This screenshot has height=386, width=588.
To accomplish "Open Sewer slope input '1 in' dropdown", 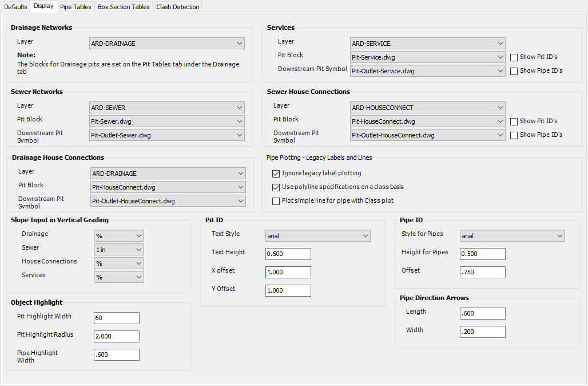I will click(x=118, y=250).
